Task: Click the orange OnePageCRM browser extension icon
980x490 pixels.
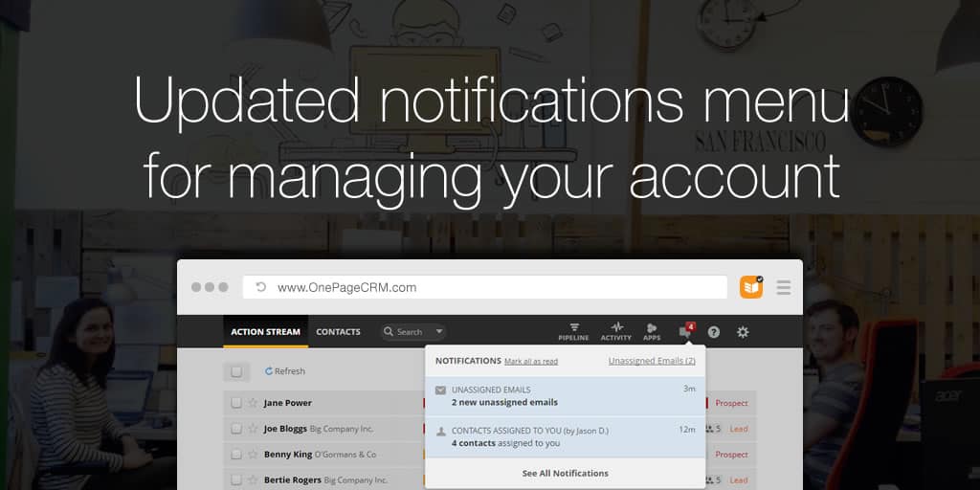Action: pyautogui.click(x=751, y=287)
